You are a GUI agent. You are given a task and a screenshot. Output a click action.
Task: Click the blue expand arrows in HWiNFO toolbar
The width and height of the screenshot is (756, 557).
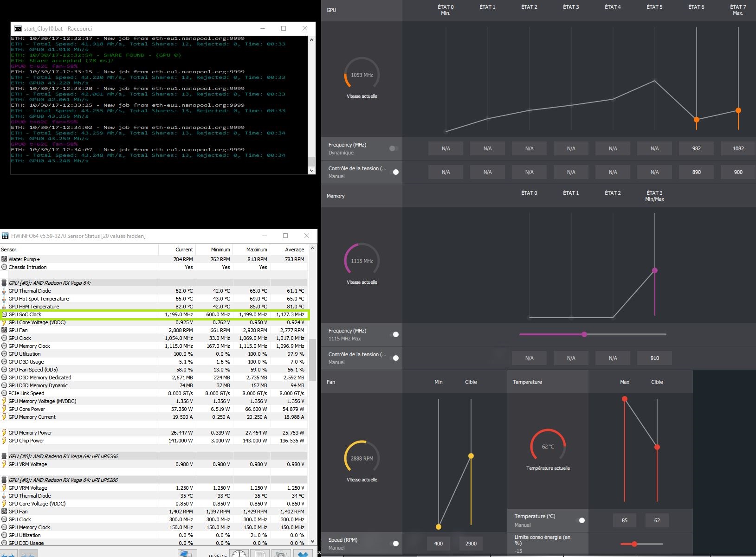(x=9, y=554)
